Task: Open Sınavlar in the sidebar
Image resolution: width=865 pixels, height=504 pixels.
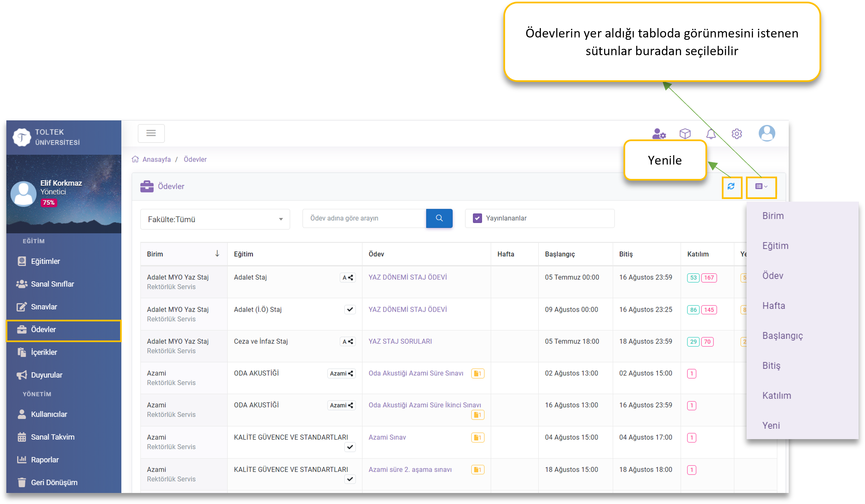Action: [x=44, y=307]
